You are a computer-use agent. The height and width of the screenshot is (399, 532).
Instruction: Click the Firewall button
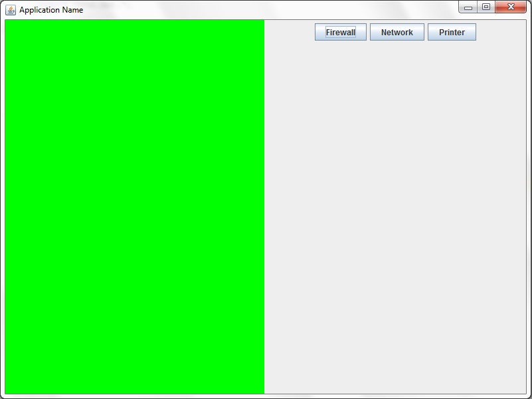(340, 31)
